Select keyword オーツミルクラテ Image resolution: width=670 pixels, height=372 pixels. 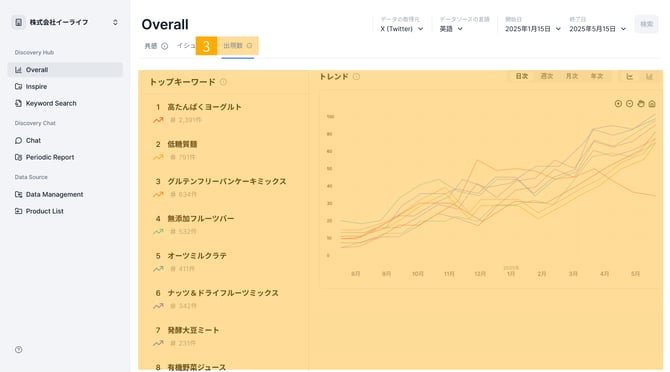[x=197, y=255]
